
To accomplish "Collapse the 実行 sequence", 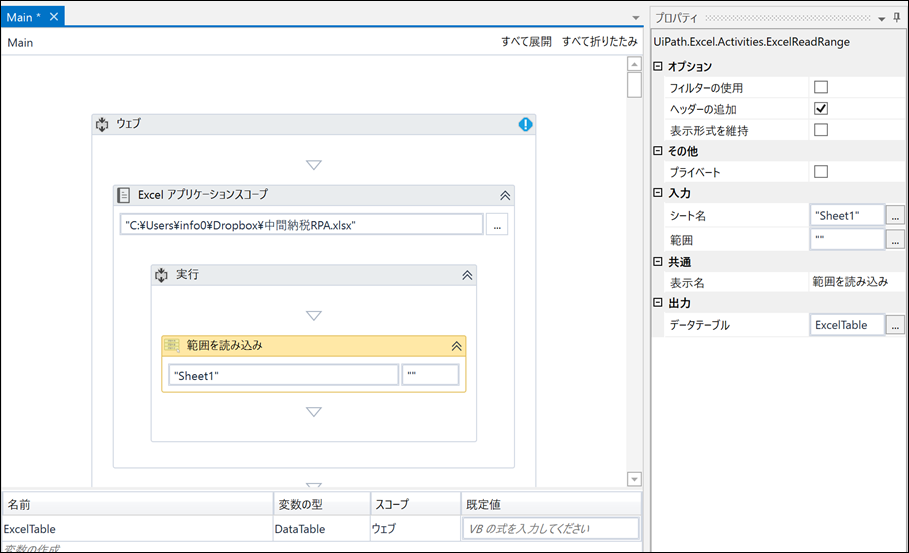I will (467, 275).
